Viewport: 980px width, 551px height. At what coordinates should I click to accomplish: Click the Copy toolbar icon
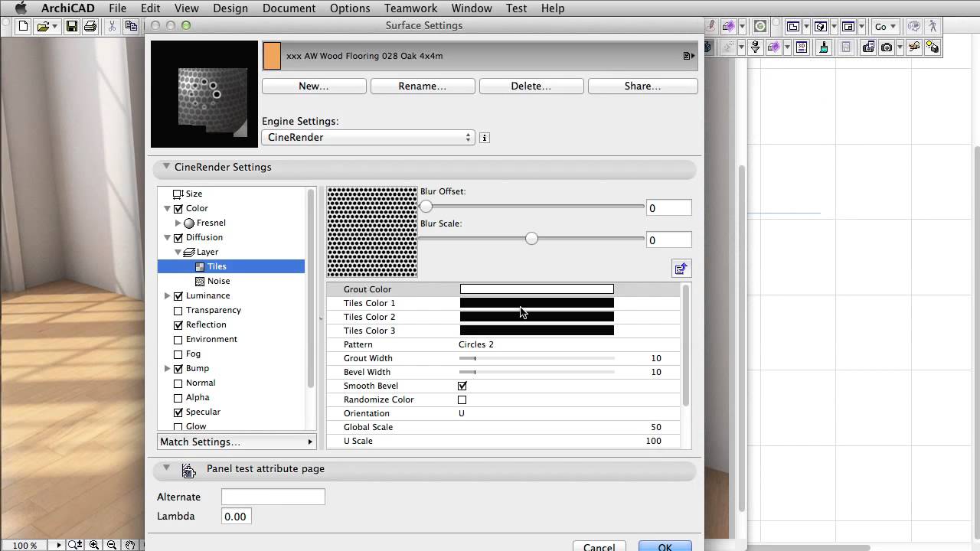coord(132,27)
